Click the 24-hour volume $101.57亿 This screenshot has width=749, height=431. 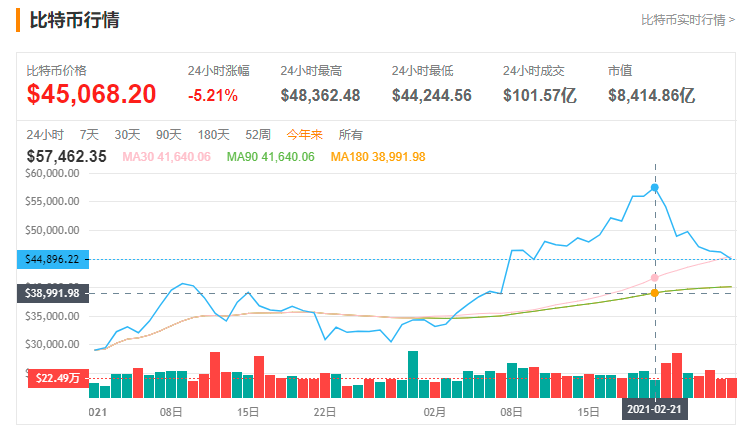click(x=540, y=96)
